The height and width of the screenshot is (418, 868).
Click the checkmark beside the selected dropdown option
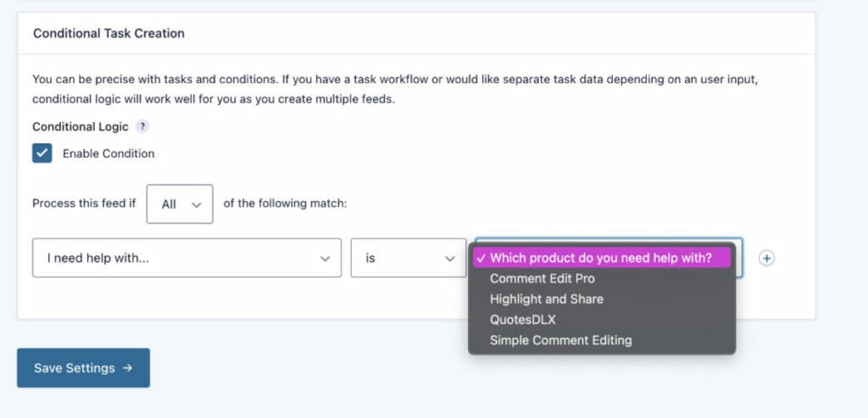[x=481, y=258]
